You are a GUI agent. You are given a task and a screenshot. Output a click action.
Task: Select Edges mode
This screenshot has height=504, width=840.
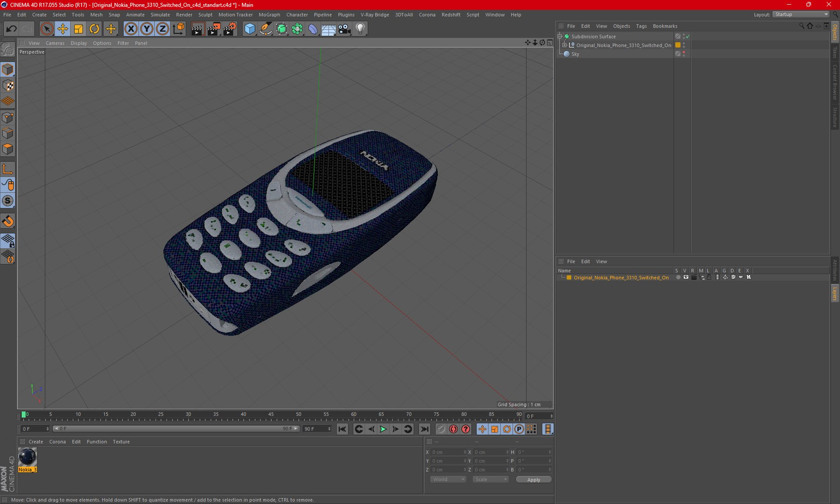coord(8,133)
